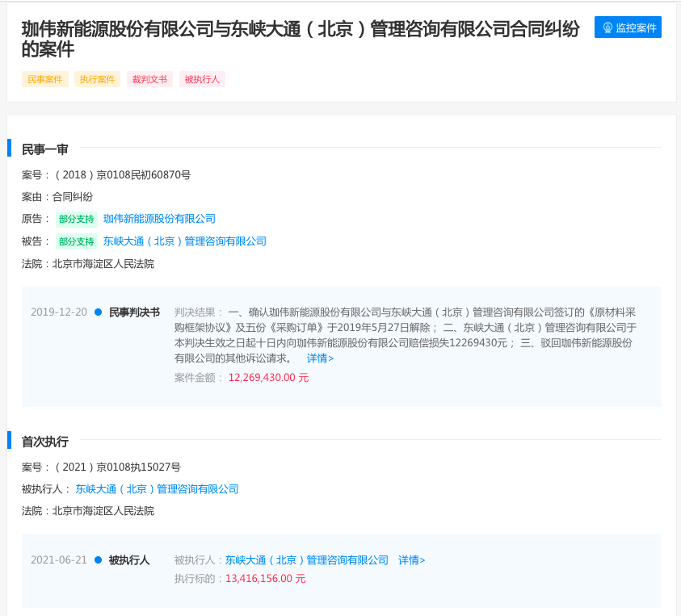Click case number （2021）京0108执15027号
Screen dimensions: 681x616
pyautogui.click(x=116, y=467)
